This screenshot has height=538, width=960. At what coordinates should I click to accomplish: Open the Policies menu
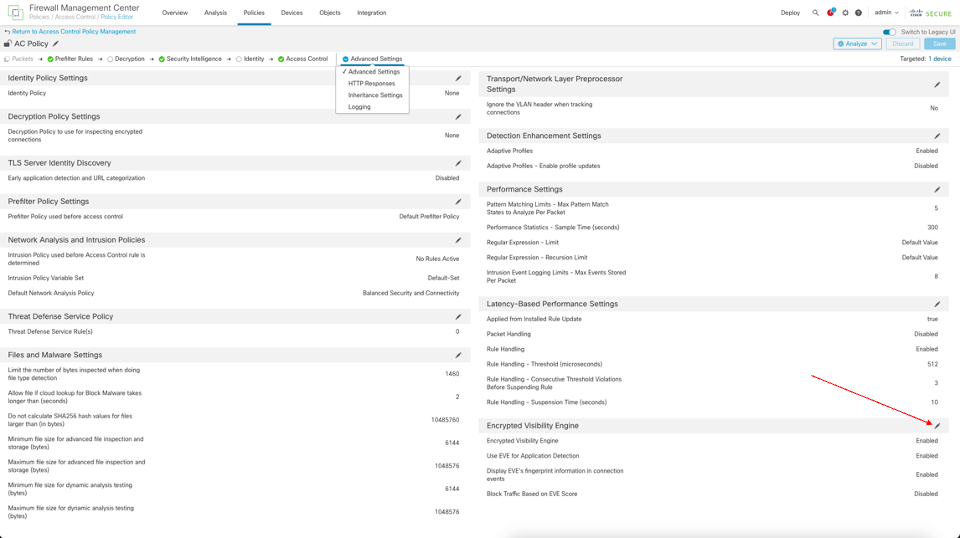click(x=254, y=13)
